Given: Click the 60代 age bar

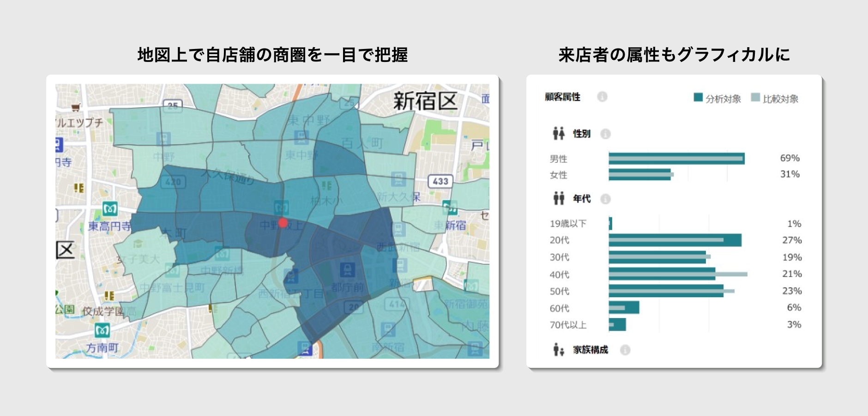Looking at the screenshot, I should pos(624,307).
